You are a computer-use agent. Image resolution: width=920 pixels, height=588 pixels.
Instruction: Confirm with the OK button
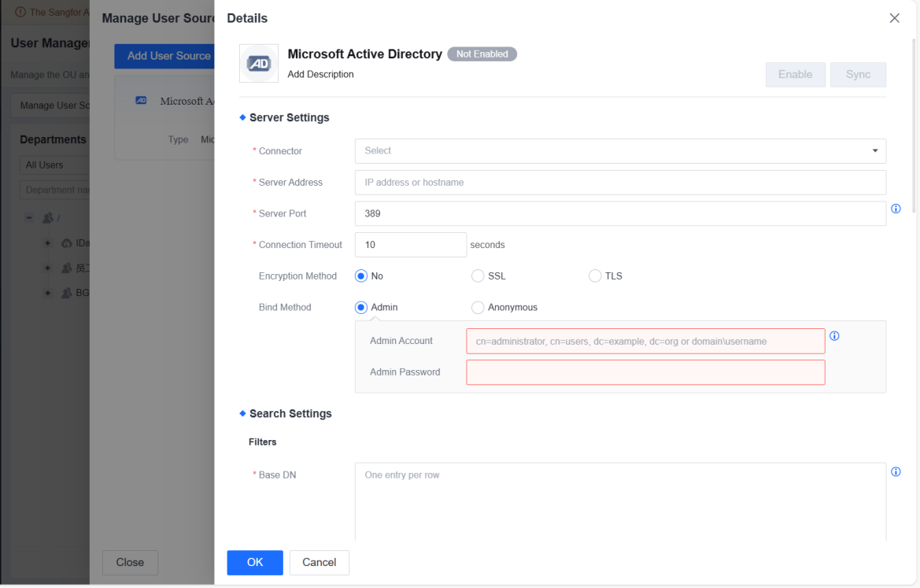(x=255, y=562)
